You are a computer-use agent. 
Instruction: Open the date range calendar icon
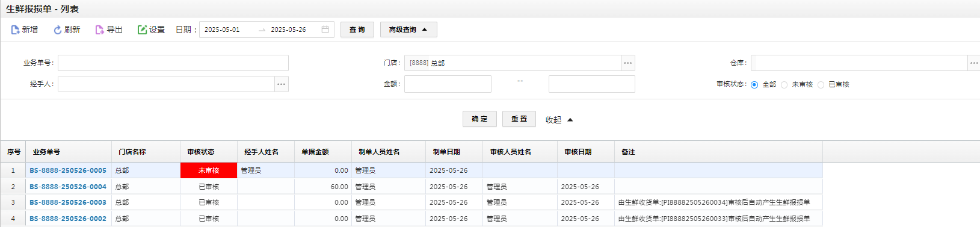click(x=325, y=30)
